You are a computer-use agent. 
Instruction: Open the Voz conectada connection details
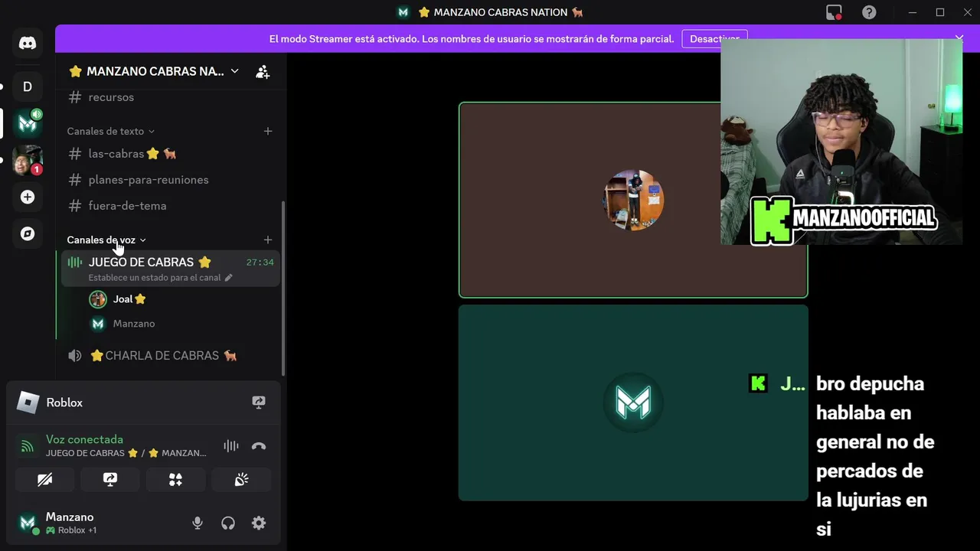click(84, 439)
